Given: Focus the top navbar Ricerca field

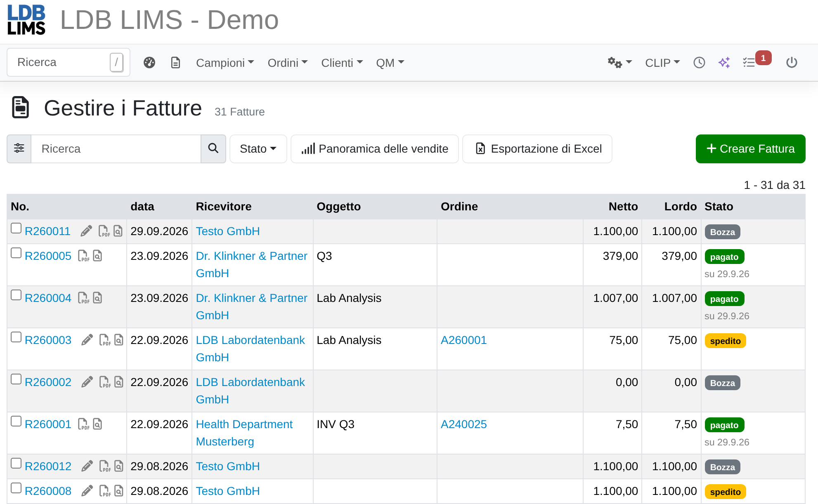Looking at the screenshot, I should 69,62.
